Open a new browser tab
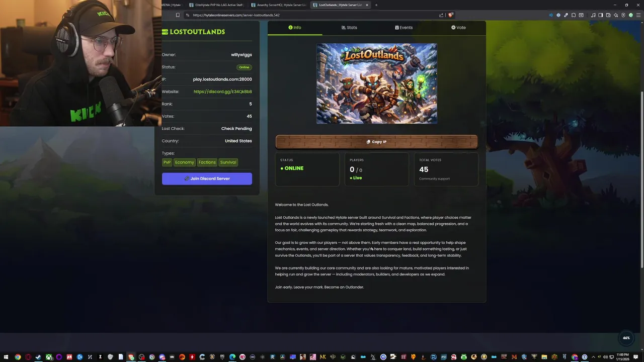Image resolution: width=644 pixels, height=362 pixels. tap(376, 5)
